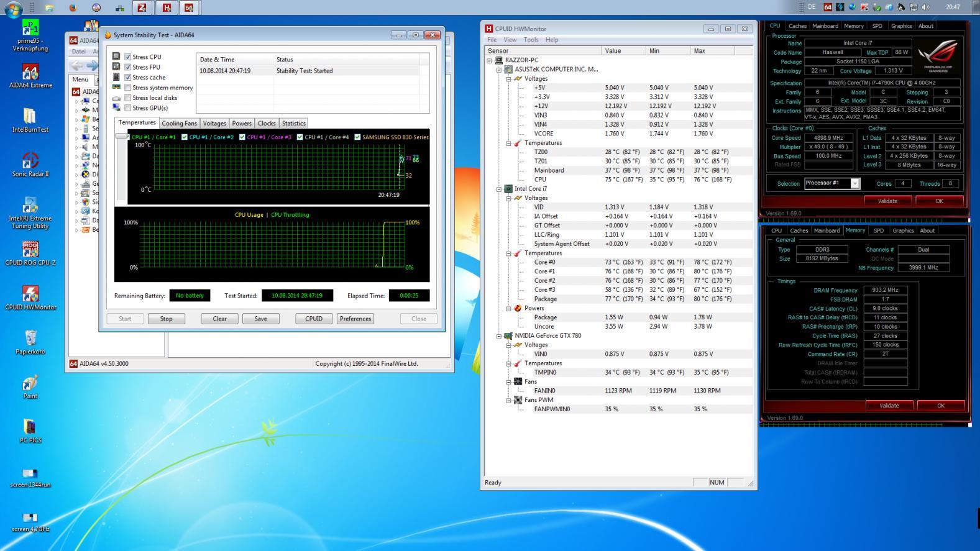Open CPUID from stability test

[x=313, y=319]
